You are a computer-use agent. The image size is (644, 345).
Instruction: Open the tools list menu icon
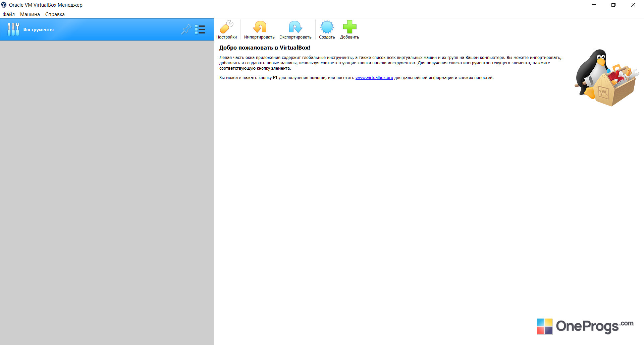point(200,29)
